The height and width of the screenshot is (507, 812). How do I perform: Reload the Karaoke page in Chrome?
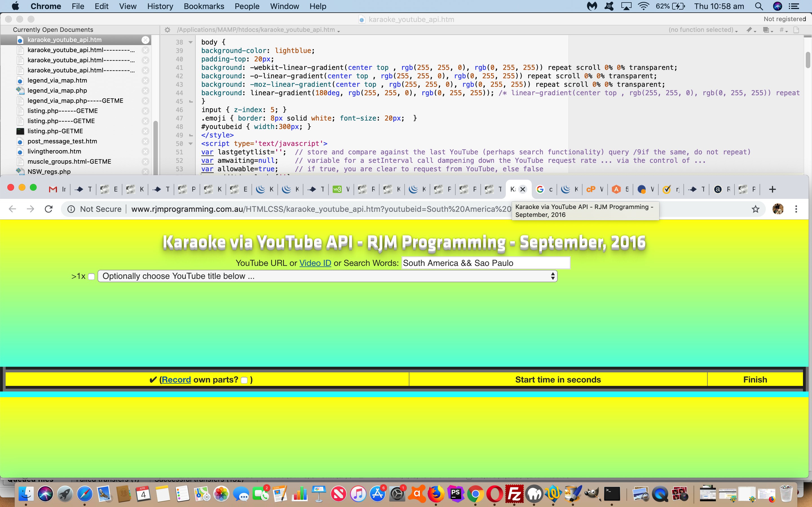[x=49, y=209]
